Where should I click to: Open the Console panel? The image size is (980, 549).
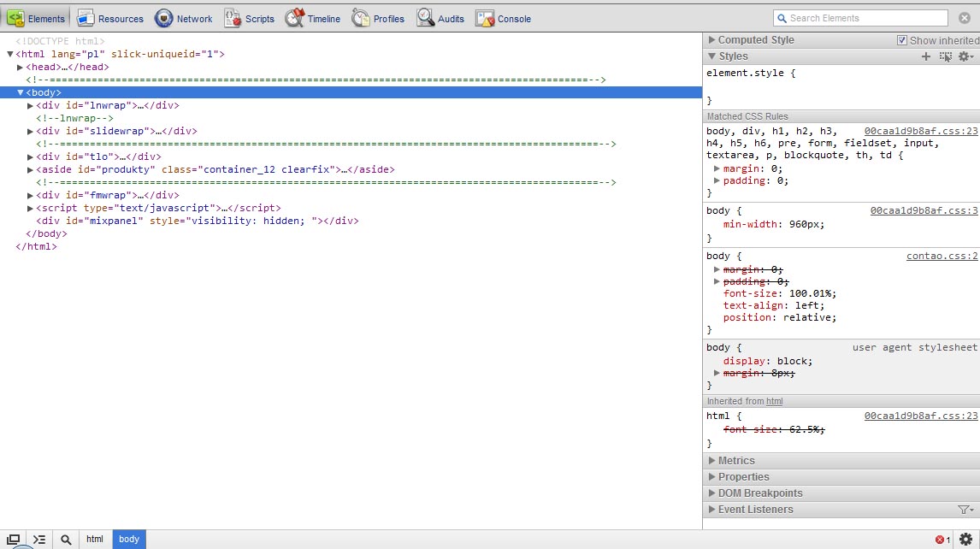503,18
